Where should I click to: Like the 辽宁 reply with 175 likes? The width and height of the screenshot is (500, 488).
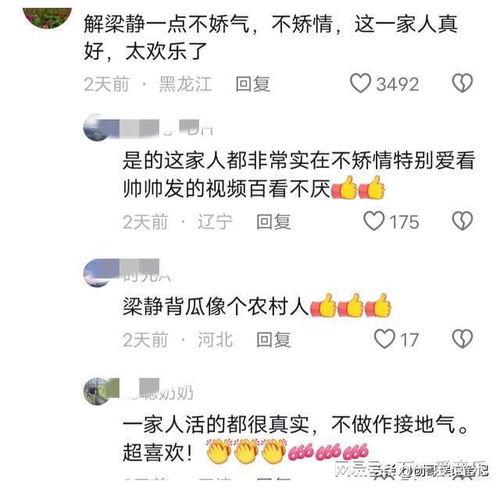374,221
